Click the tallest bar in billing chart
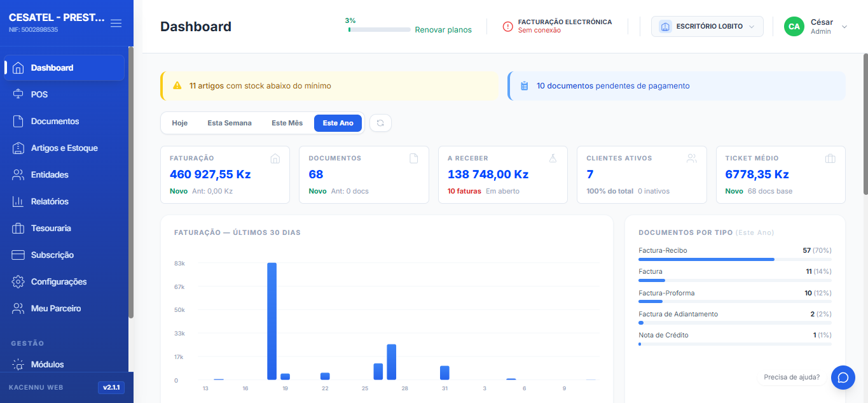Screen dimensions: 868x403 [x=272, y=321]
